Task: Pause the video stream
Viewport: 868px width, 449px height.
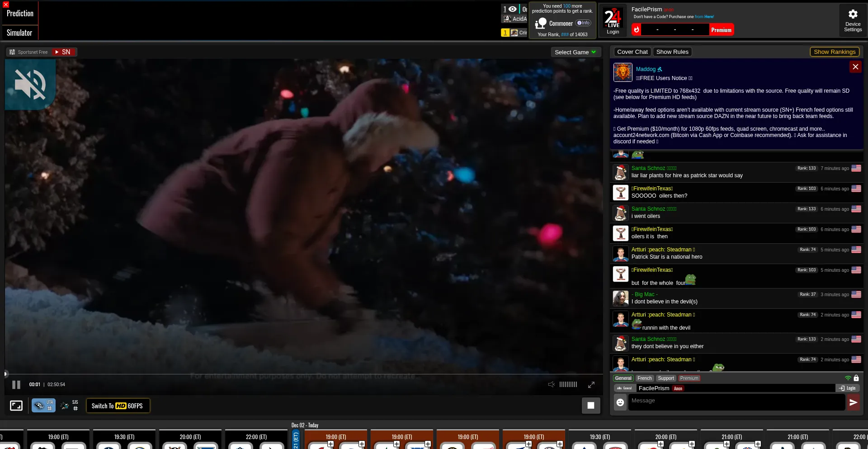Action: coord(16,385)
